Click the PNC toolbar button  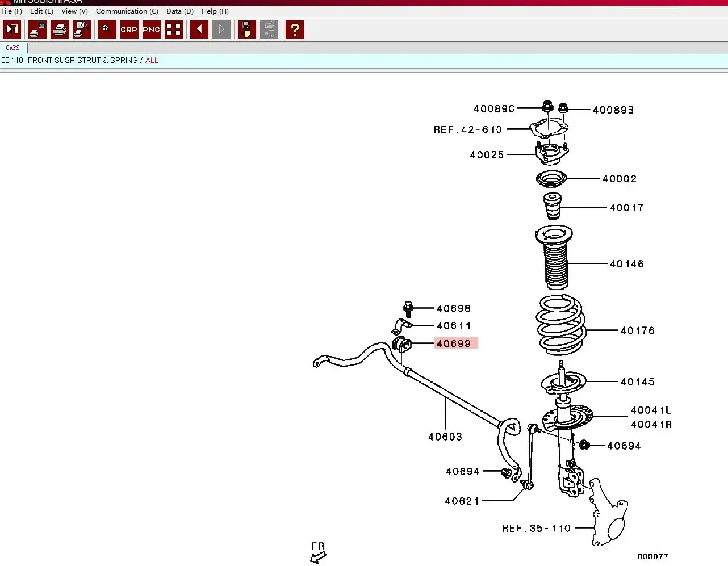(x=151, y=30)
